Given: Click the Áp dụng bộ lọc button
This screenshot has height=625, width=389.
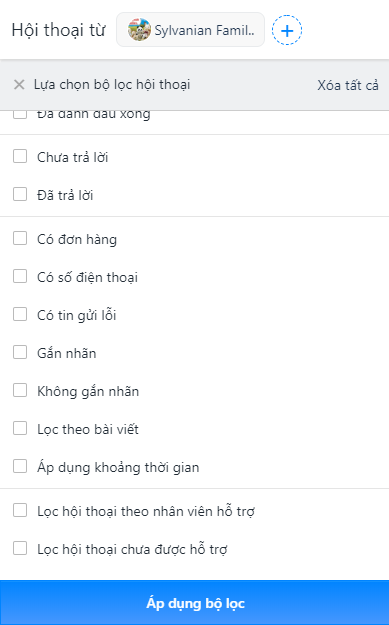Looking at the screenshot, I should [x=194, y=603].
